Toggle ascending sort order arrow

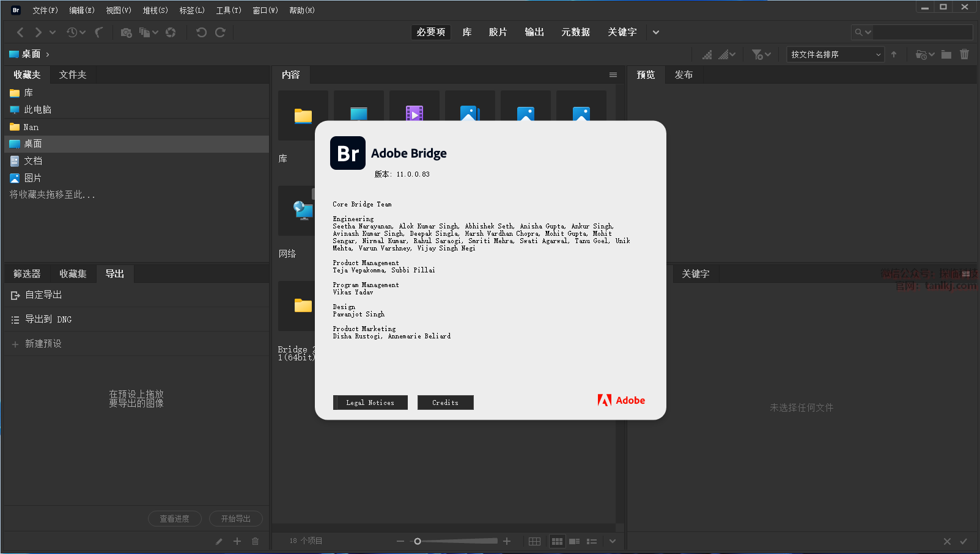click(894, 54)
